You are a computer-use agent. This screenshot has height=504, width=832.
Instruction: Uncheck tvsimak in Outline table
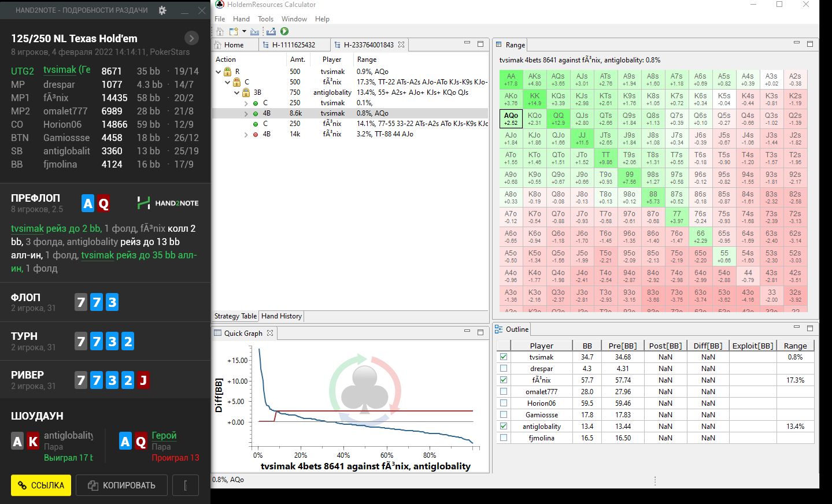[x=504, y=357]
